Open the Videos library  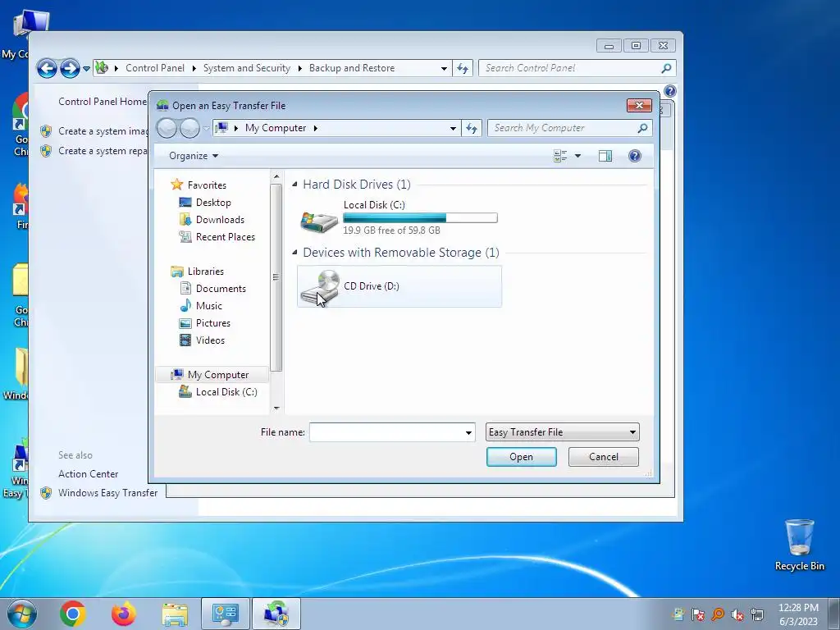210,340
